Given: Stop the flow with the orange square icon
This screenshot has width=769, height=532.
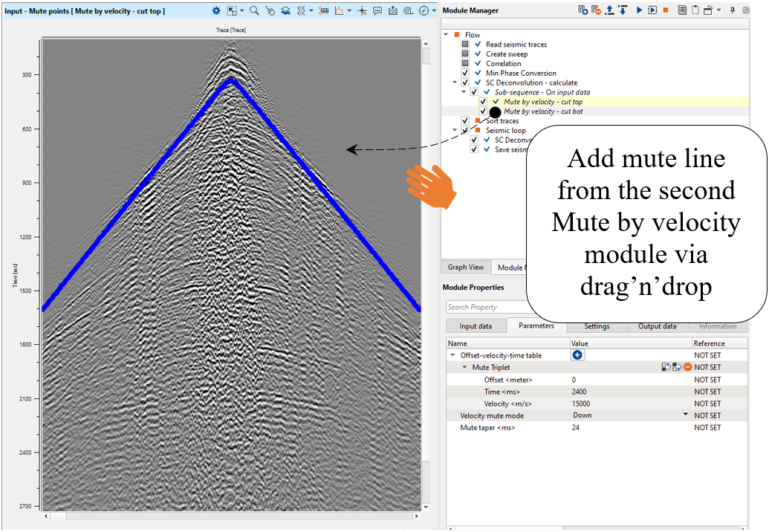Looking at the screenshot, I should 666,10.
